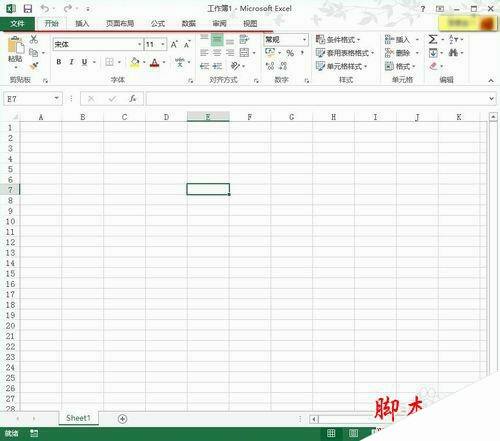The width and height of the screenshot is (500, 441).
Task: Click the Find and Select binoculars icon
Action: (x=453, y=53)
